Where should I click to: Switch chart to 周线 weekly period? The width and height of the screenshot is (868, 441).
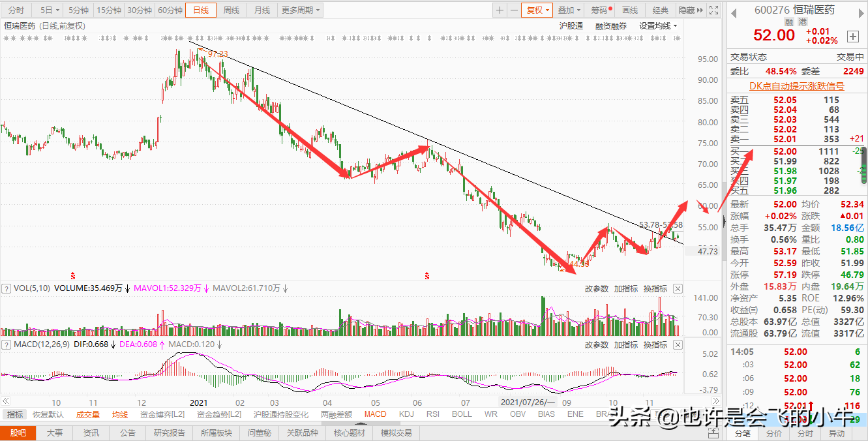click(x=232, y=10)
